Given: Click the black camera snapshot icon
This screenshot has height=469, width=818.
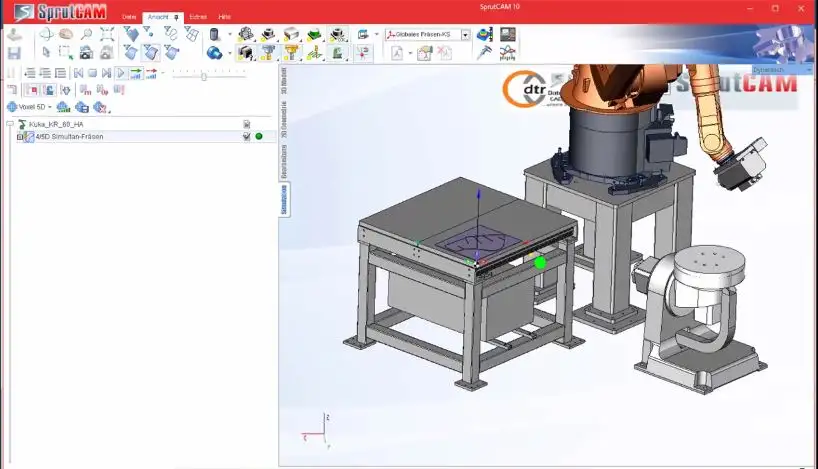Looking at the screenshot, I should point(87,53).
